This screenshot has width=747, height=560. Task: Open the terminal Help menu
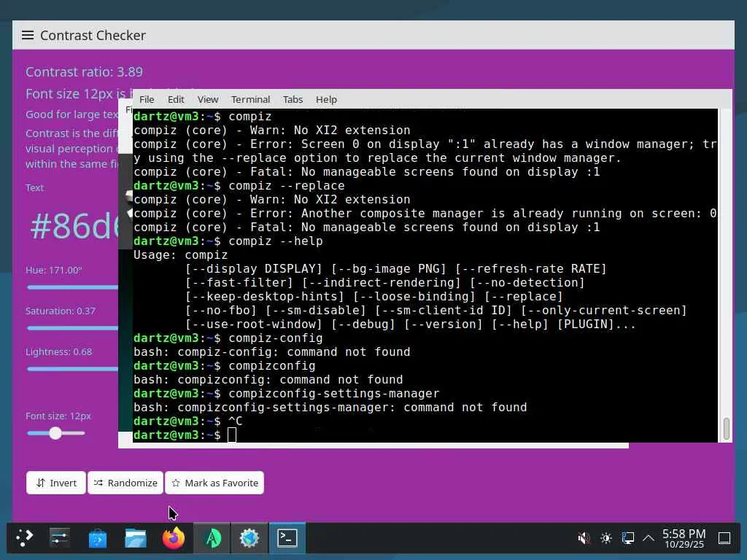(326, 99)
